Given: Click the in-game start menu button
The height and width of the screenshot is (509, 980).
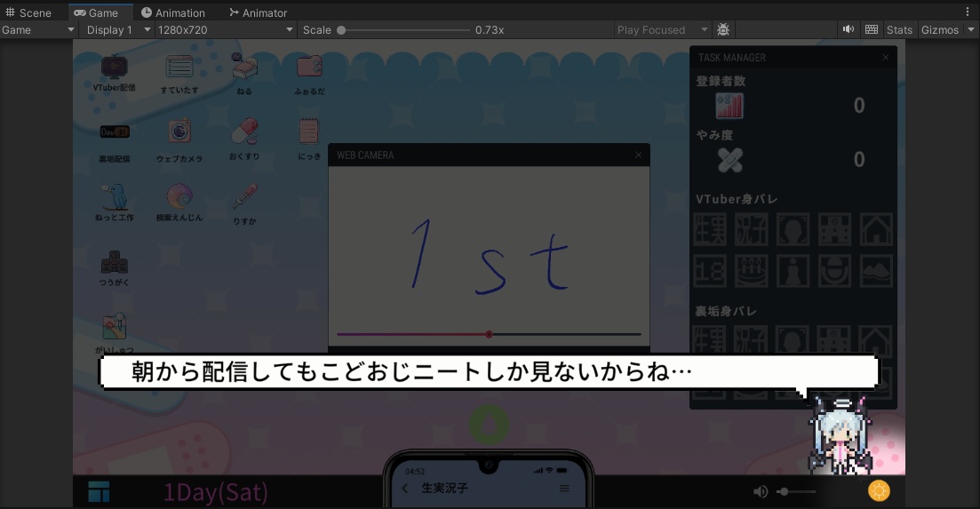Looking at the screenshot, I should (x=99, y=491).
